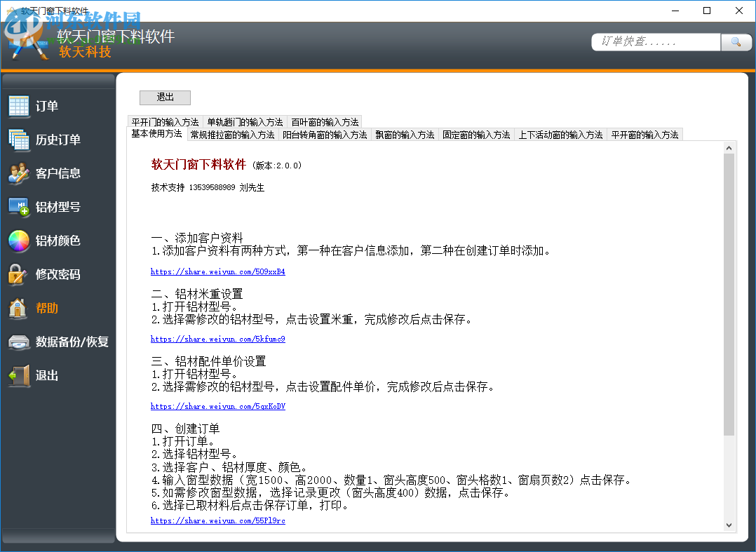This screenshot has width=756, height=552.
Task: Click the 退出 button above the tabs
Action: [165, 97]
